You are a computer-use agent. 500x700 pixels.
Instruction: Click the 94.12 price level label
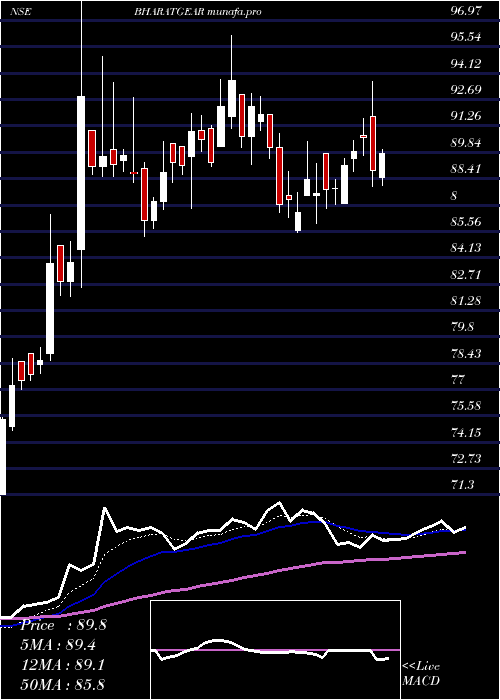(x=466, y=64)
